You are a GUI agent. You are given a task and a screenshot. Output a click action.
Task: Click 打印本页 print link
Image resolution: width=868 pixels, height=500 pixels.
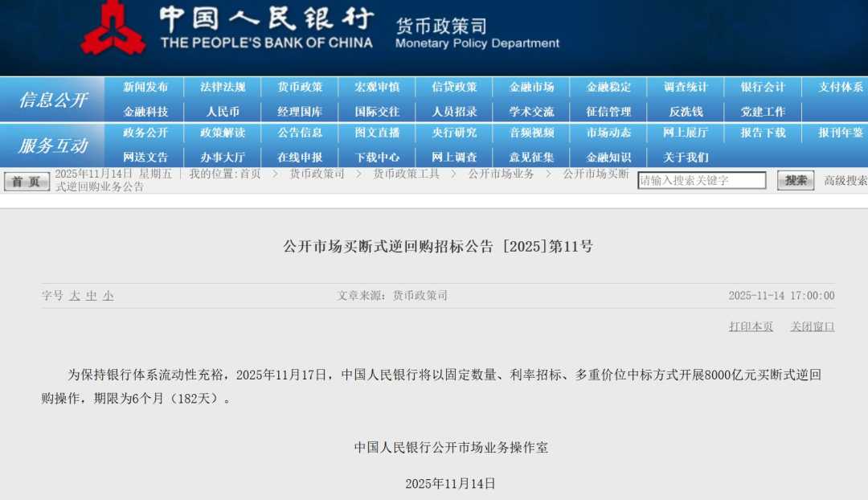coord(751,326)
